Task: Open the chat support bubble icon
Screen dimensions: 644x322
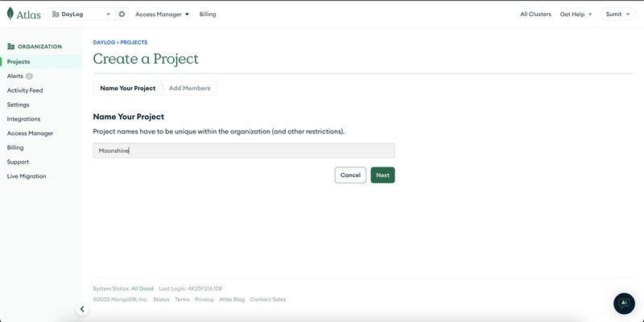Action: [624, 303]
